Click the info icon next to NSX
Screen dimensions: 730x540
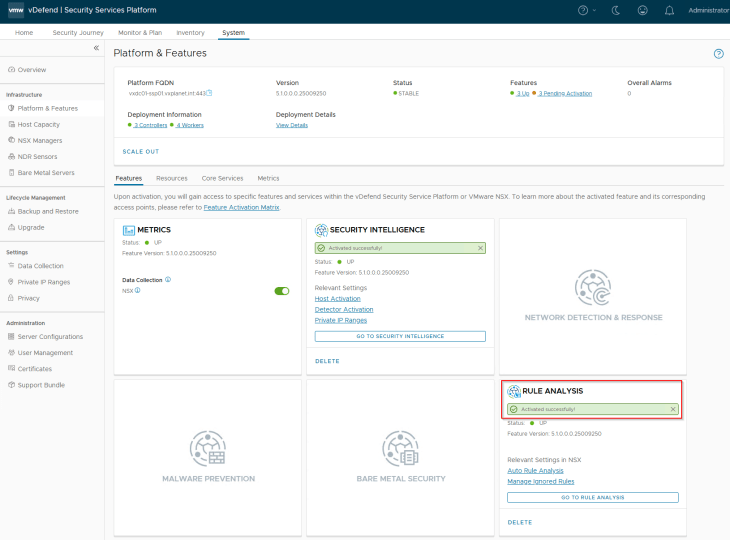[x=138, y=291]
